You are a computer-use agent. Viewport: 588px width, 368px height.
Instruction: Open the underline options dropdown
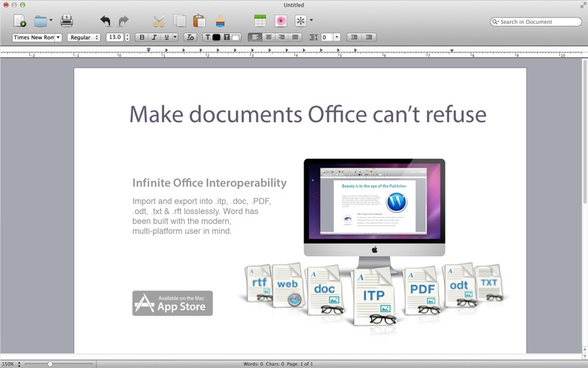[175, 37]
